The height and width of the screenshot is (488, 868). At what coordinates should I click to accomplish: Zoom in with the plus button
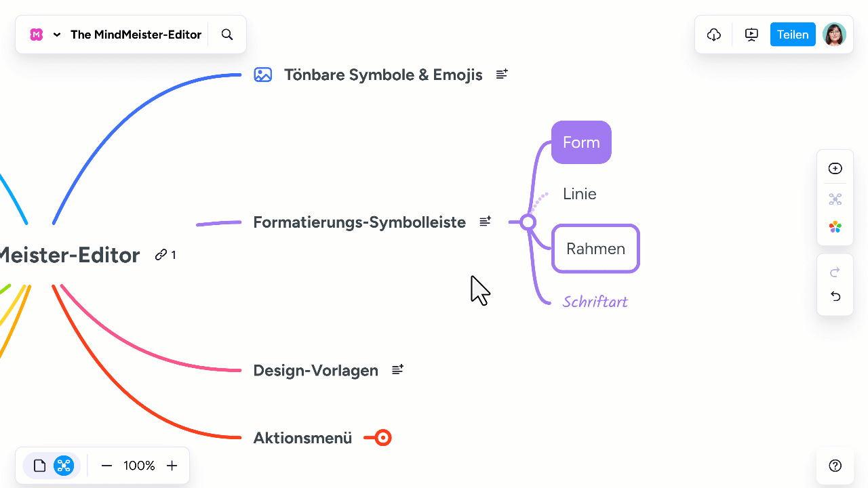[172, 466]
